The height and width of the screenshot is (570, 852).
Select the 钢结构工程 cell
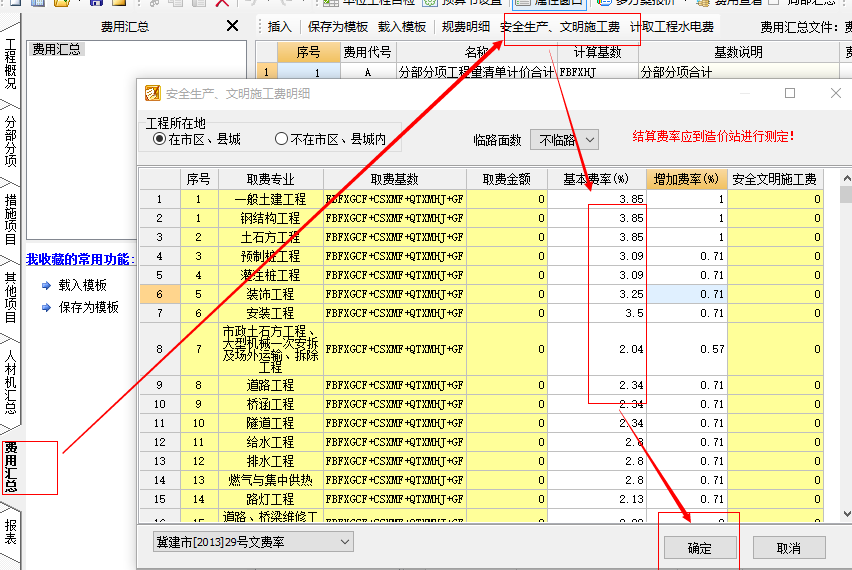271,218
